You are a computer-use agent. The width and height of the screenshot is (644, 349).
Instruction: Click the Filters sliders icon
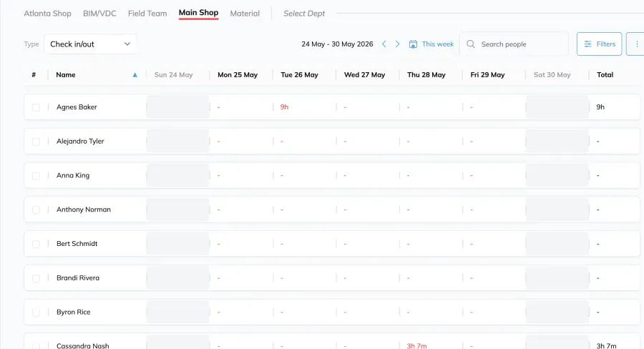point(587,44)
